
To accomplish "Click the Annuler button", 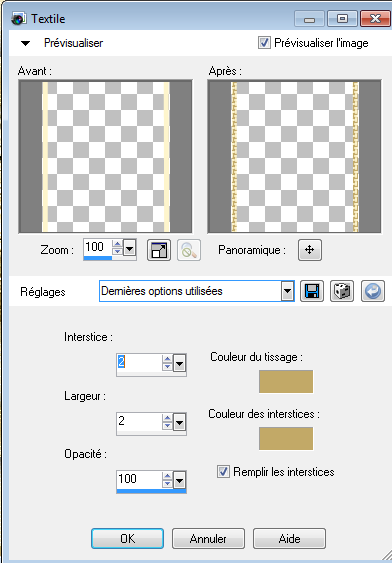I will pyautogui.click(x=208, y=538).
